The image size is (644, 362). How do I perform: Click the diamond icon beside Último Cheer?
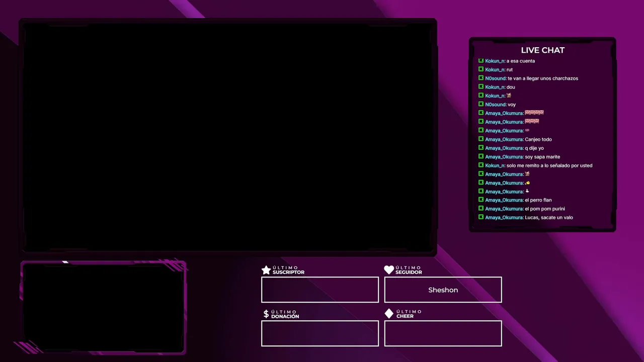coord(389,314)
